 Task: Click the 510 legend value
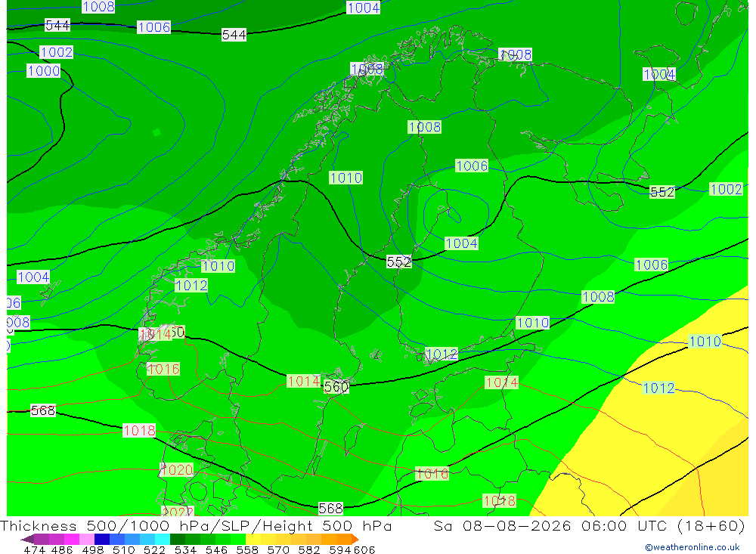click(123, 549)
